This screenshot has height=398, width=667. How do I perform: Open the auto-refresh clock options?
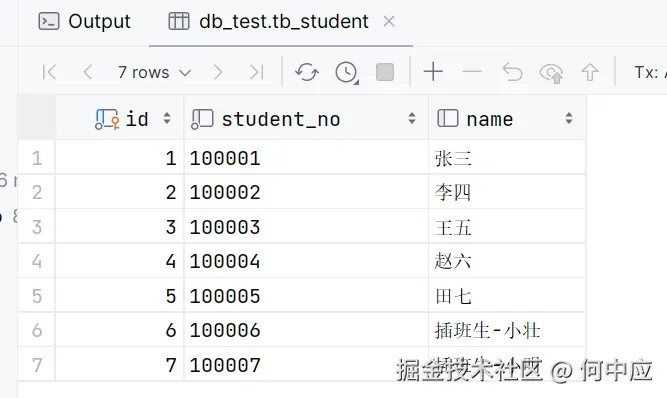coord(347,72)
